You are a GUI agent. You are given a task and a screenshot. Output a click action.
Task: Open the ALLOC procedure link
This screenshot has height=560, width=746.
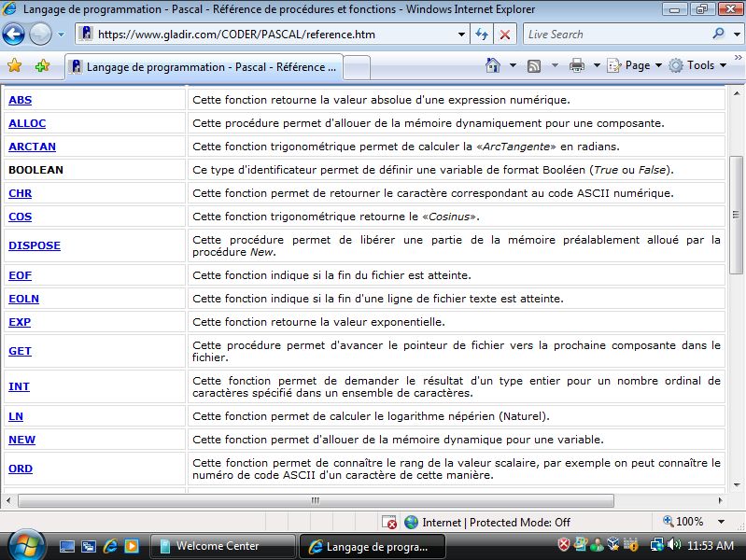pyautogui.click(x=27, y=123)
